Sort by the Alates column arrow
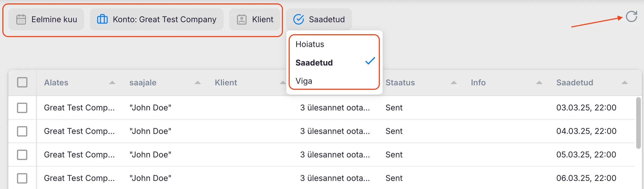 click(x=112, y=83)
